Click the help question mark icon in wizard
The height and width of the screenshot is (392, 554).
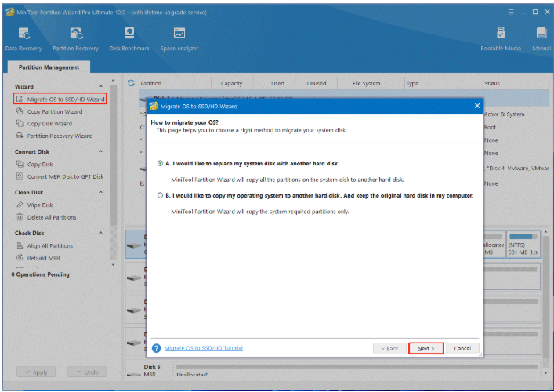click(156, 348)
